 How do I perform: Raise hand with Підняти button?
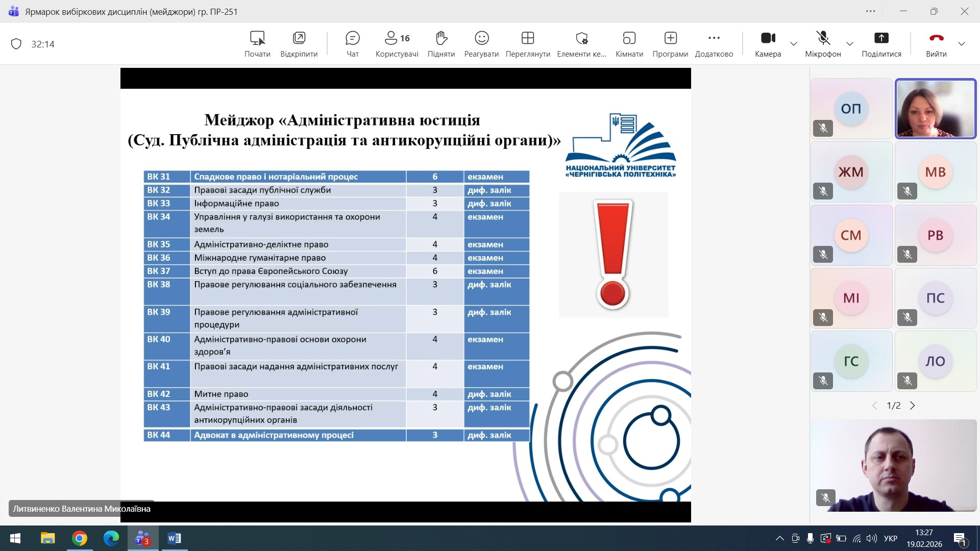(x=441, y=43)
